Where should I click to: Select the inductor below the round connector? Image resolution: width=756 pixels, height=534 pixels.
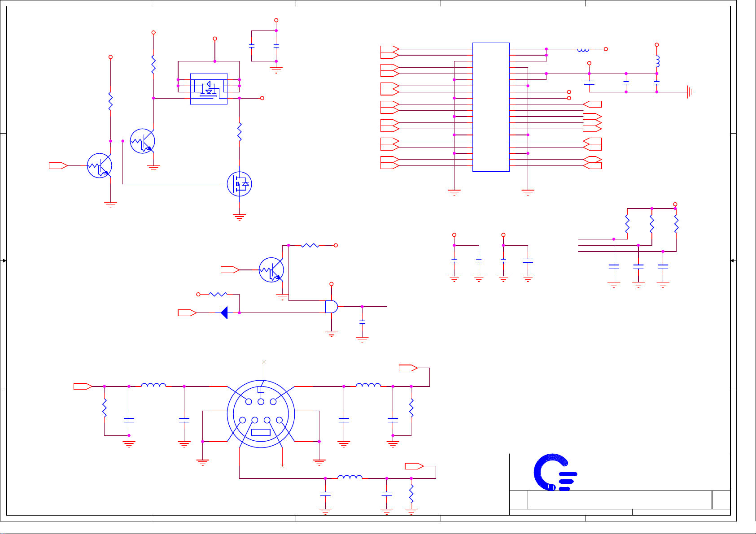click(x=350, y=477)
